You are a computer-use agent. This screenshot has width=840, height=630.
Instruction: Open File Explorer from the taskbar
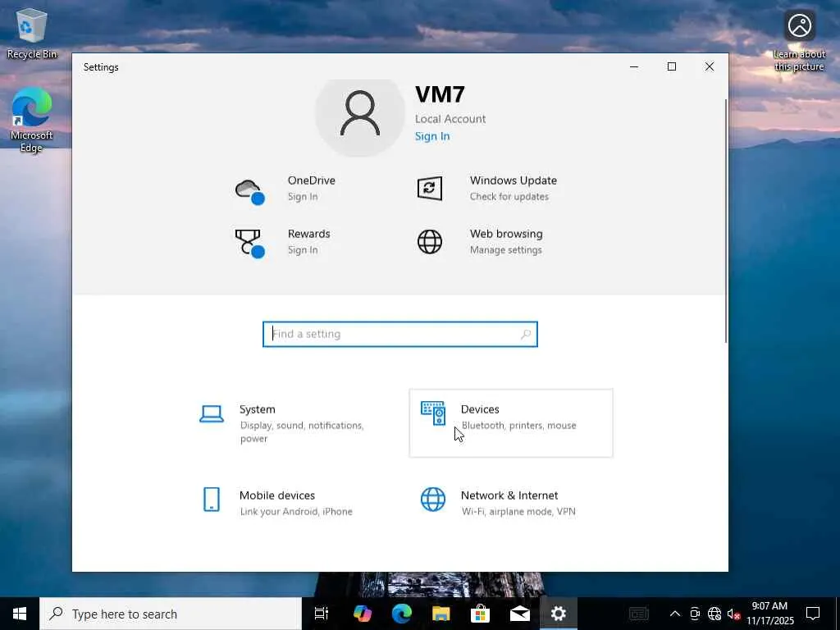tap(441, 614)
